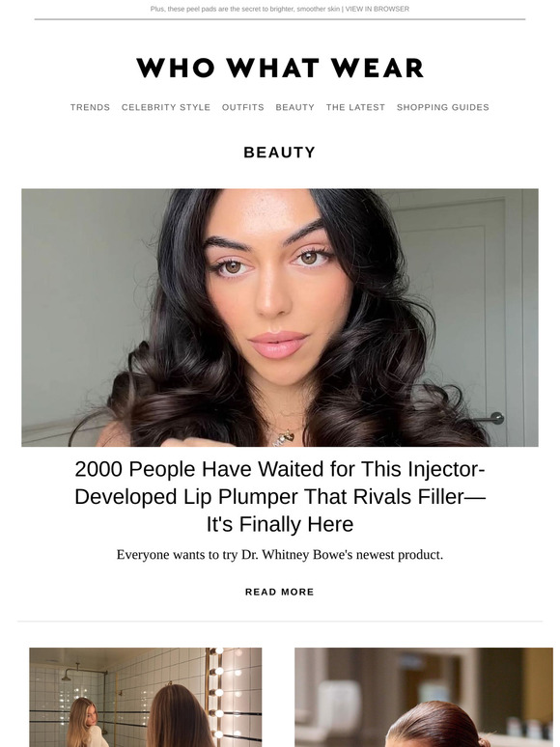The height and width of the screenshot is (747, 560).
Task: Click the divider line under the preheader
Action: (x=280, y=19)
